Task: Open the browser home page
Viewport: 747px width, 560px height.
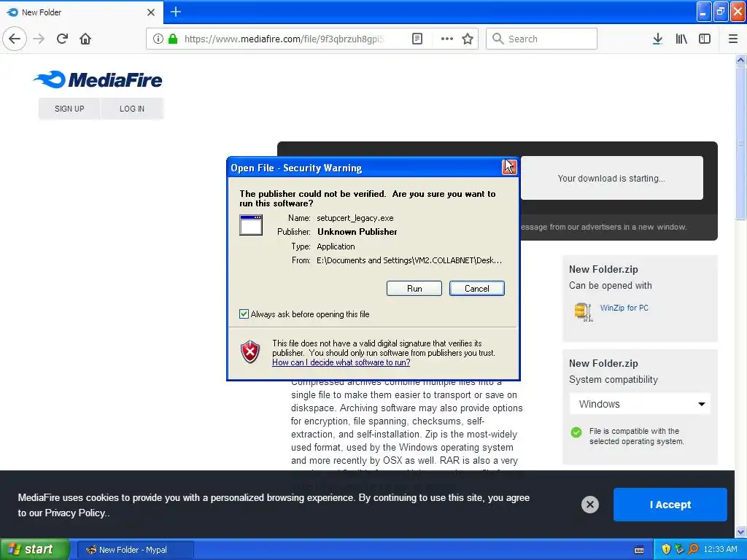Action: click(x=85, y=39)
